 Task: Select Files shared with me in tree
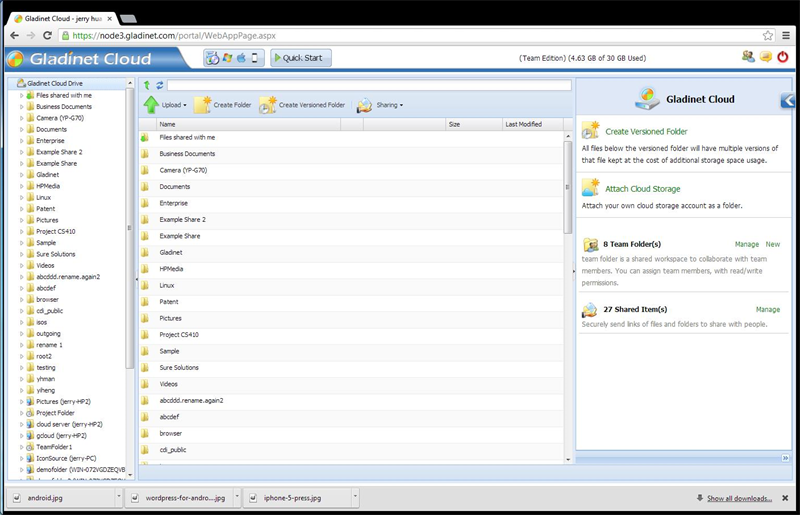pyautogui.click(x=64, y=95)
